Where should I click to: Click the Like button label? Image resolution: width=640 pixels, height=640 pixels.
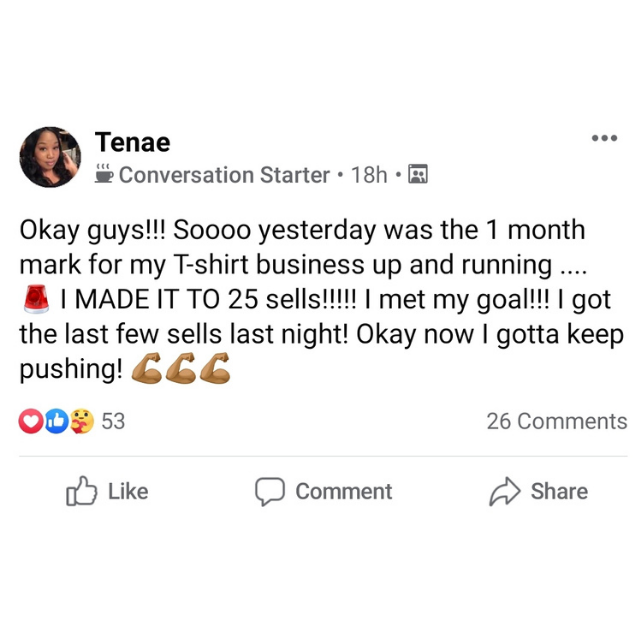tap(128, 491)
